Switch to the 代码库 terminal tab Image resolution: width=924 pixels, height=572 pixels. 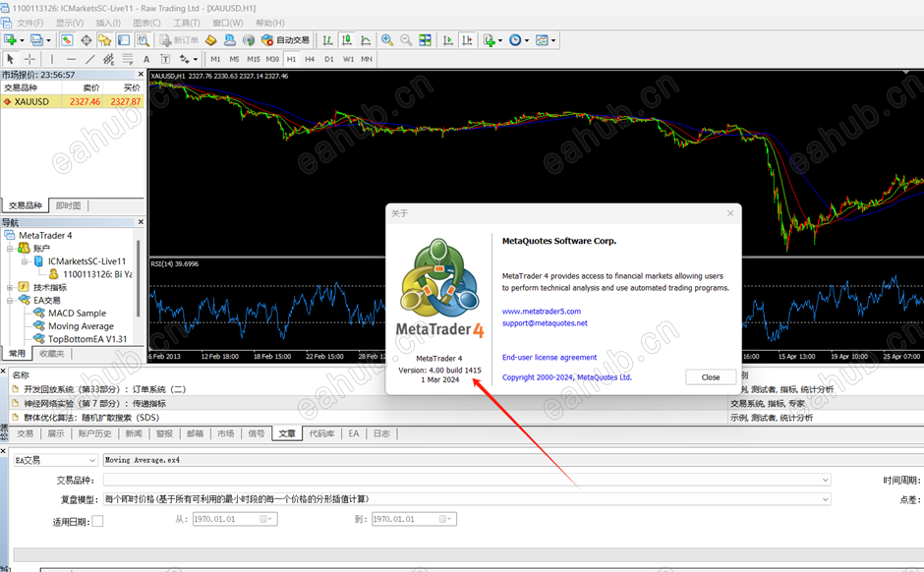coord(321,433)
